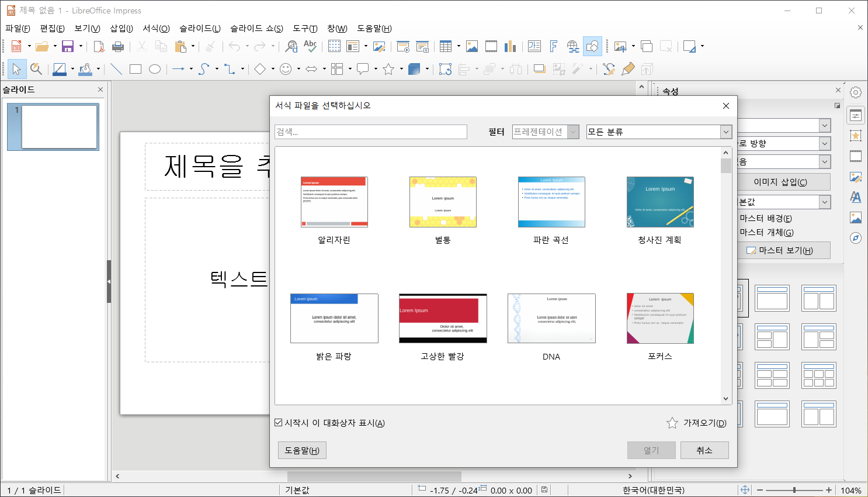Close the template selection dialog

click(726, 106)
